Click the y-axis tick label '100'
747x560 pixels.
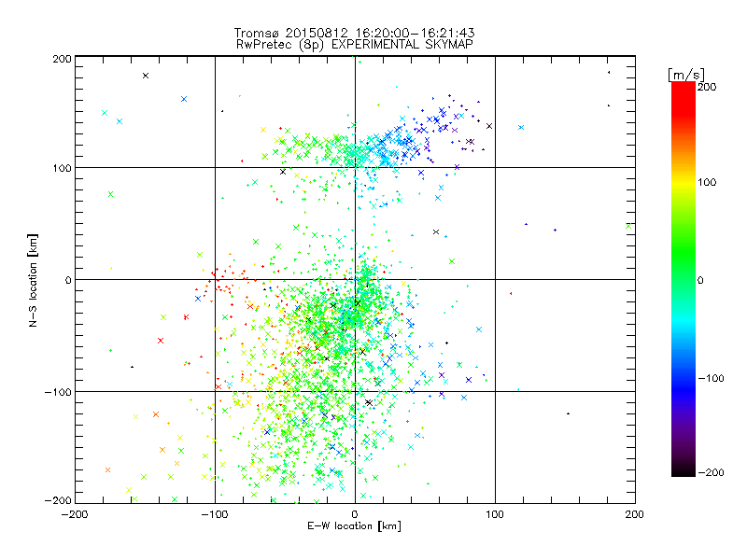click(62, 168)
